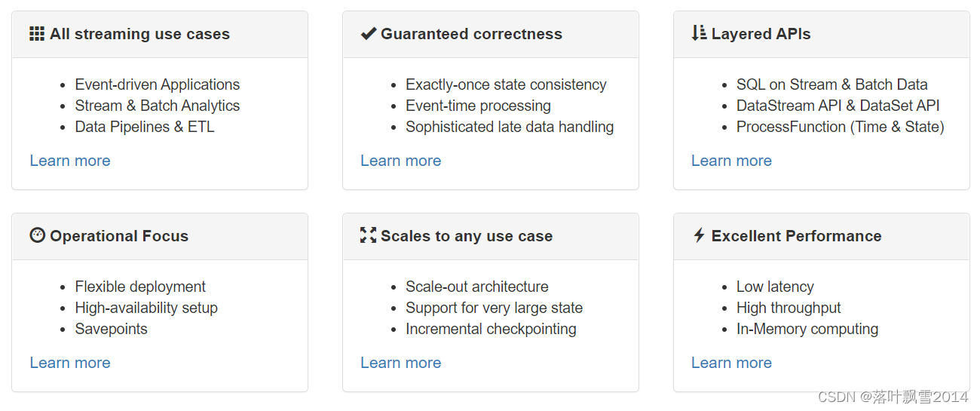Click the ProcessFunction (Time & State) bullet
Screen dimensions: 980x411
coord(840,127)
